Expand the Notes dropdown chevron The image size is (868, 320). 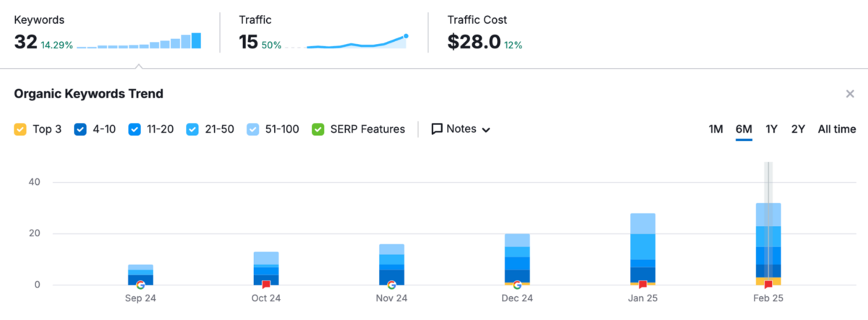pos(486,130)
